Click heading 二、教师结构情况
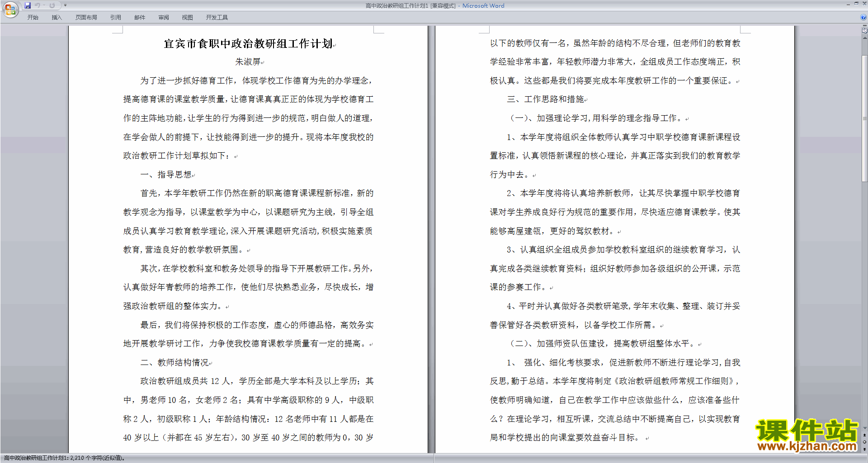This screenshot has height=463, width=868. coord(175,362)
